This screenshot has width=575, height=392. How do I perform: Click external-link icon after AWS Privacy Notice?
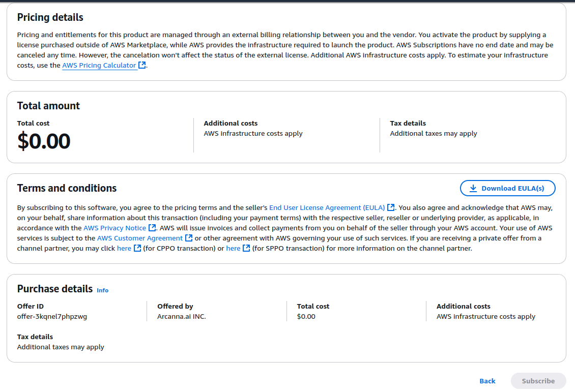152,227
